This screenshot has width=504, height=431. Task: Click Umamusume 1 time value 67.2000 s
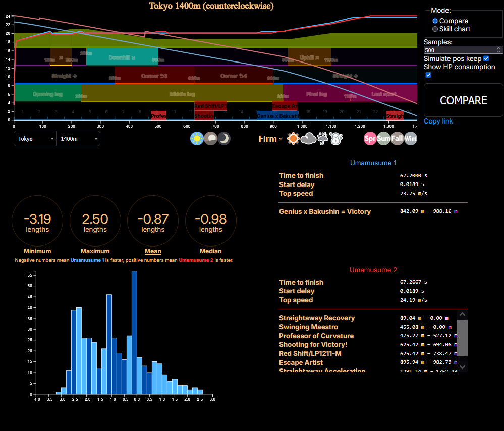413,175
